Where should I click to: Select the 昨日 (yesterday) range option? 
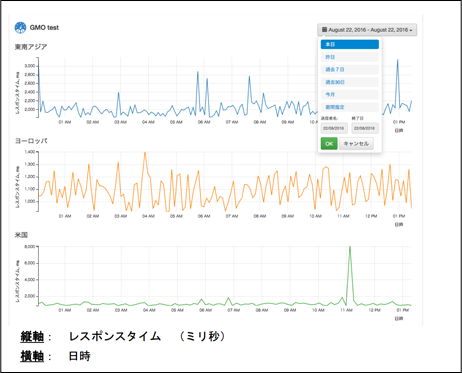350,57
